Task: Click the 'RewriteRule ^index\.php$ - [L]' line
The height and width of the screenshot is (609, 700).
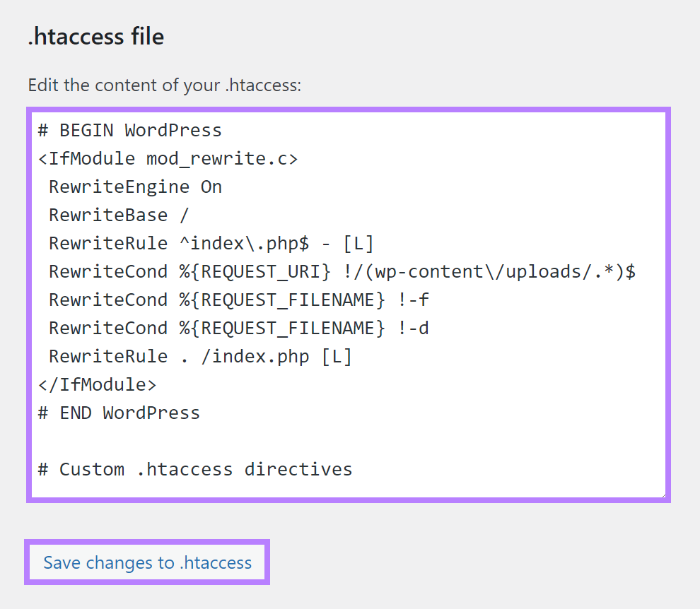Action: [211, 244]
